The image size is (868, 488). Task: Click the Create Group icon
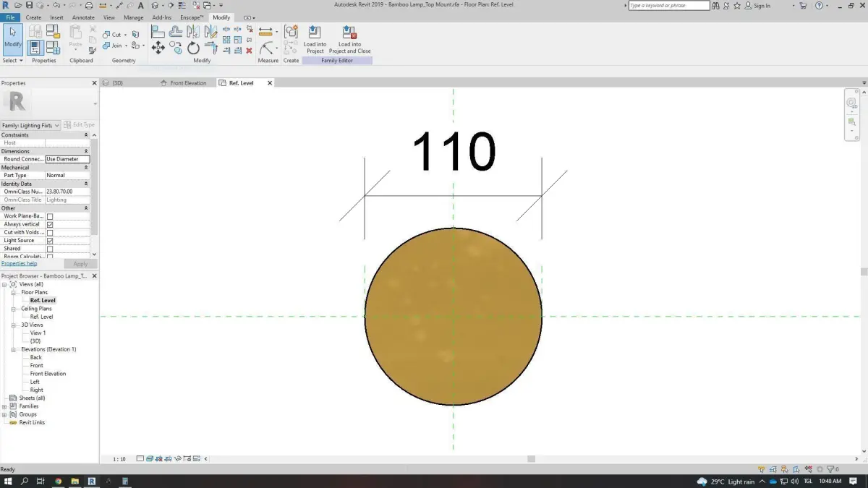click(291, 31)
